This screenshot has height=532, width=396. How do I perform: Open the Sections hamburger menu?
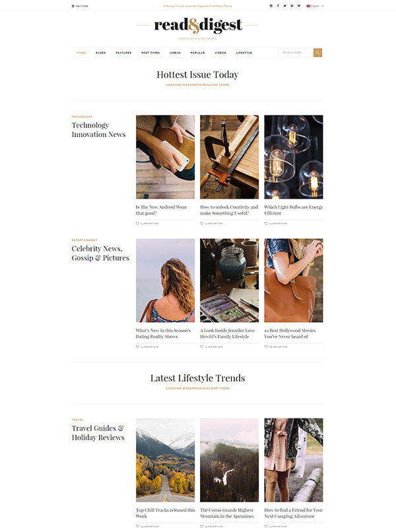tap(80, 6)
